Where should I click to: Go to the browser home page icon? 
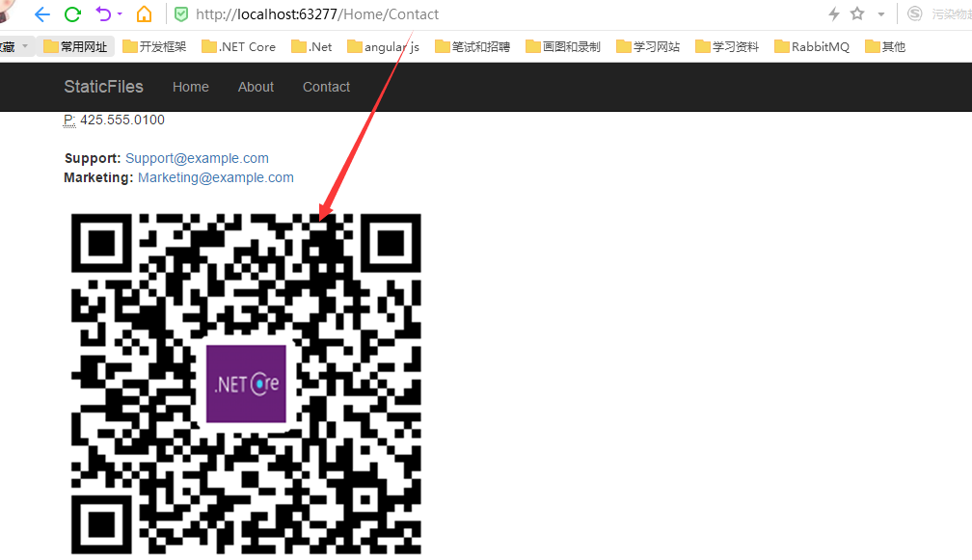pos(144,14)
